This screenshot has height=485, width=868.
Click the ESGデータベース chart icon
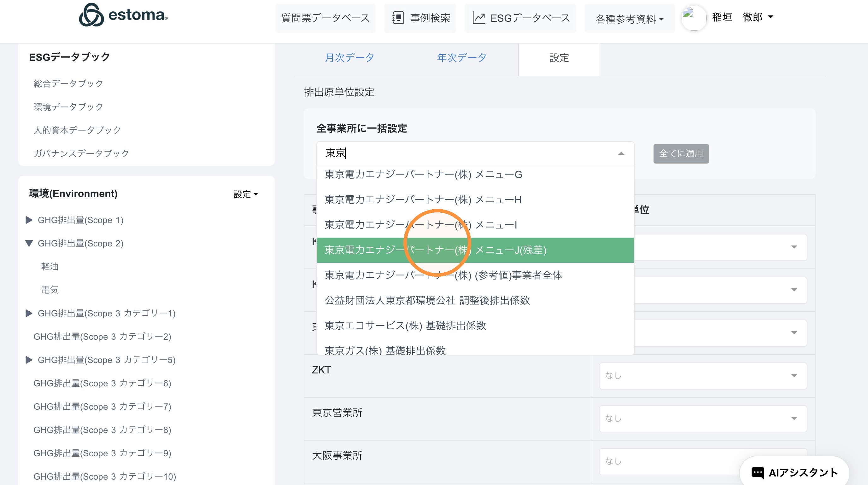click(x=478, y=18)
